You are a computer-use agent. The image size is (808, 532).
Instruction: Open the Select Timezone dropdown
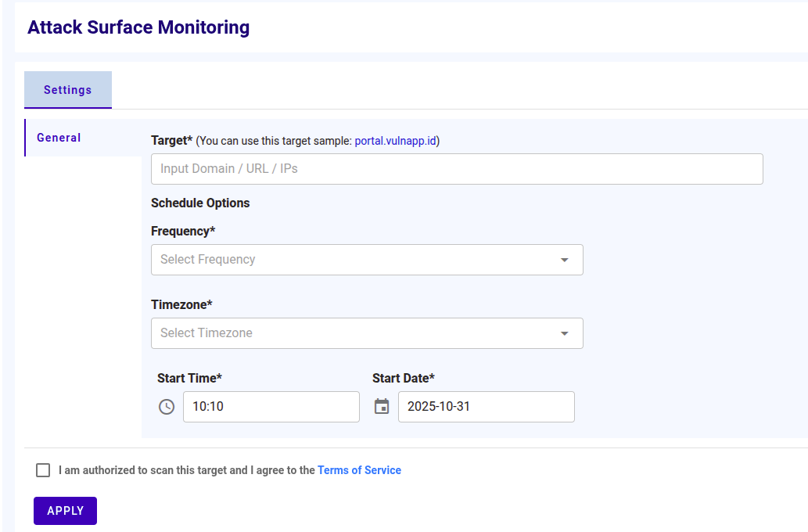click(367, 332)
